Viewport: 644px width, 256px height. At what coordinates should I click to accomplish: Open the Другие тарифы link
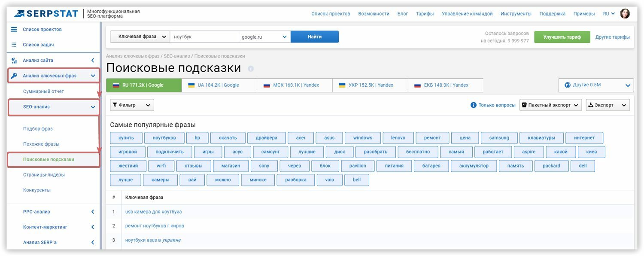pos(613,37)
